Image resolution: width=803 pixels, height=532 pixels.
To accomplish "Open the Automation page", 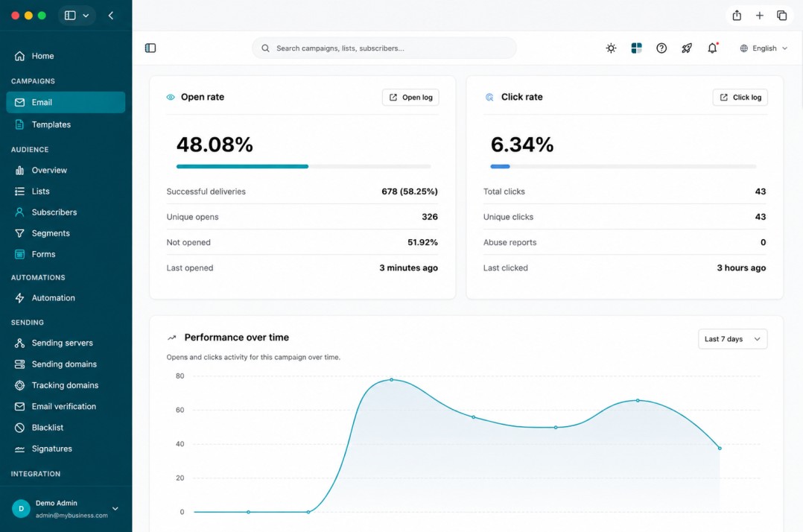I will (66, 298).
